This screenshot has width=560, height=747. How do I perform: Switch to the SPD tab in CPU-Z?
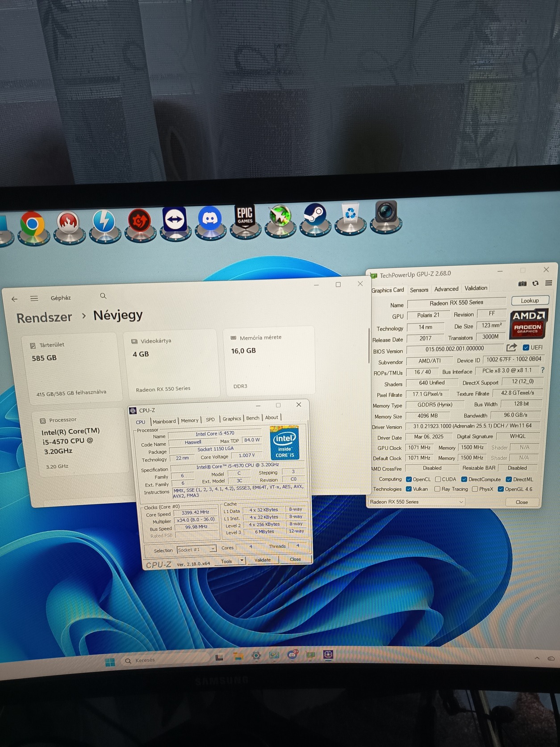point(210,420)
